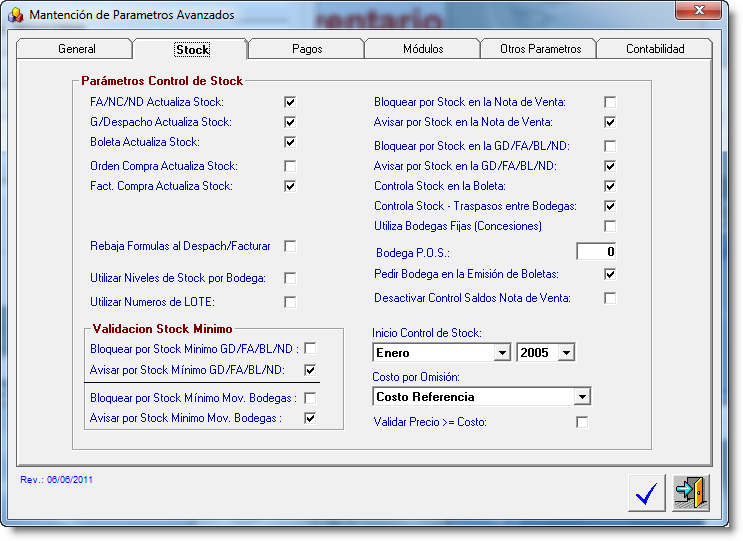This screenshot has height=541, width=743.
Task: Toggle Avisar por Stock en la GD/FA/BL/ND
Action: [x=610, y=166]
